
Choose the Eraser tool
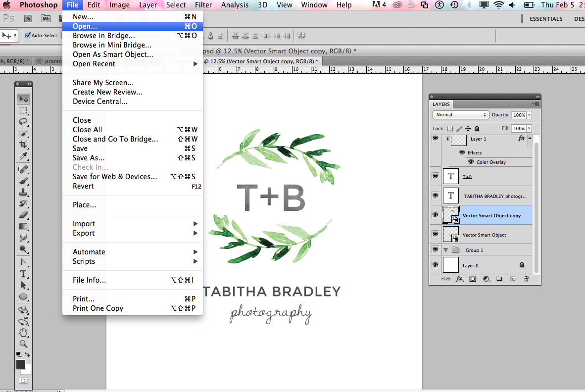[x=23, y=215]
